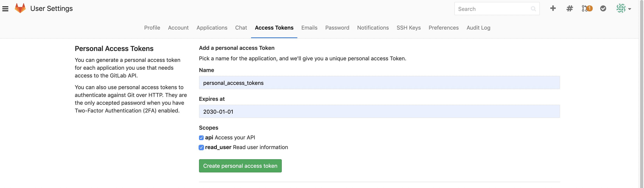The width and height of the screenshot is (644, 188).
Task: Switch to the SSH Keys tab
Action: [408, 28]
